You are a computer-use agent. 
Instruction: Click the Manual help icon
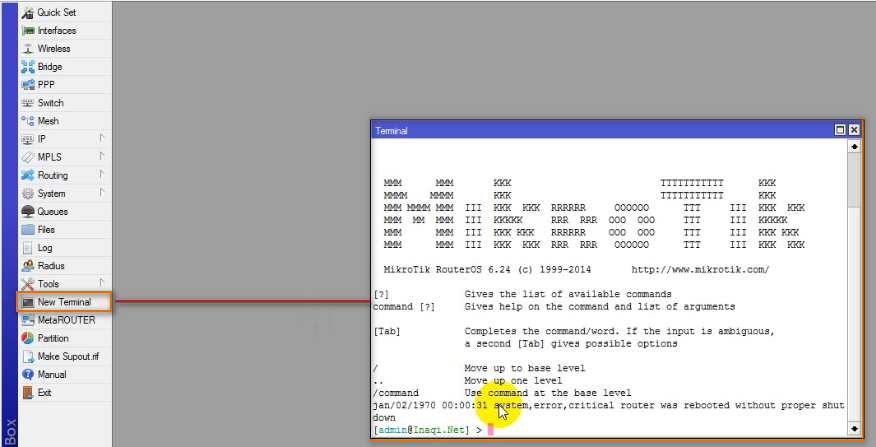(27, 374)
